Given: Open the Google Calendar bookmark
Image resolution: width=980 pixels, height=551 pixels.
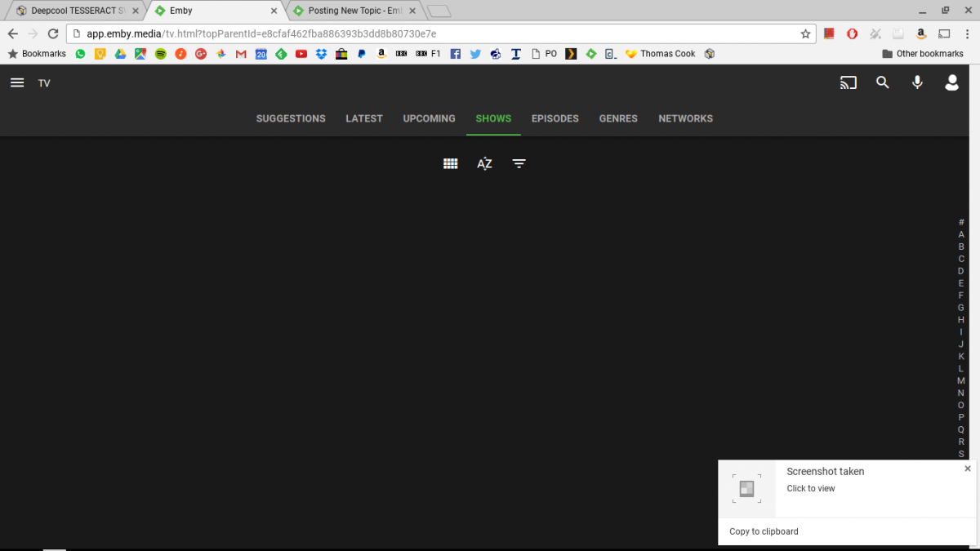Looking at the screenshot, I should (x=261, y=54).
